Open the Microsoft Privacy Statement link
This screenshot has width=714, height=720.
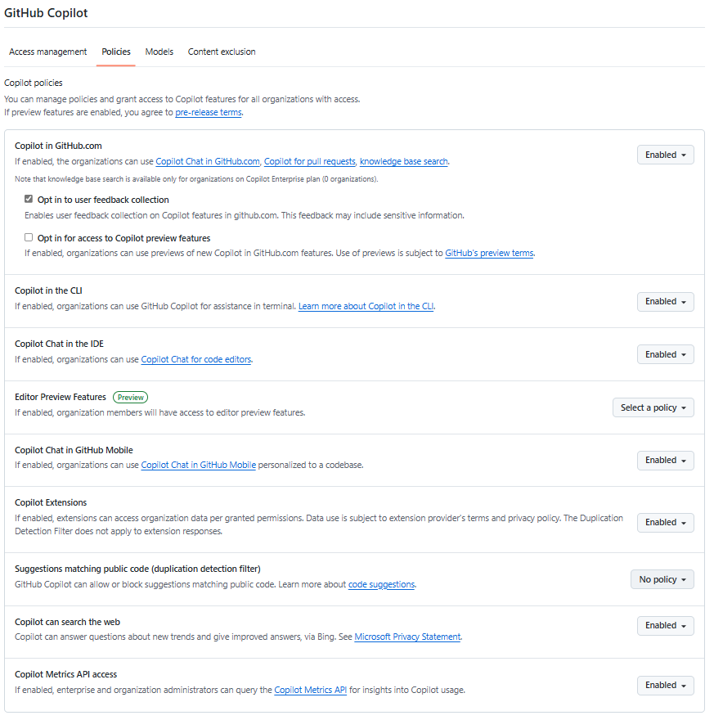(407, 637)
